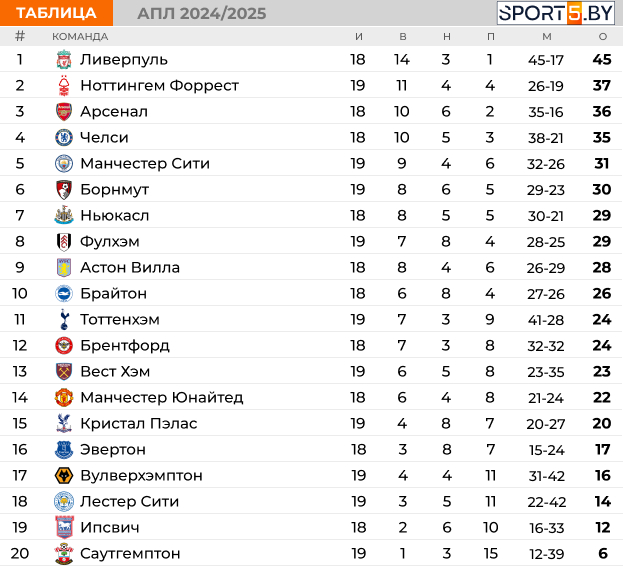Image resolution: width=623 pixels, height=566 pixels.
Task: Select the Tottenham cockerel logo
Action: click(64, 319)
